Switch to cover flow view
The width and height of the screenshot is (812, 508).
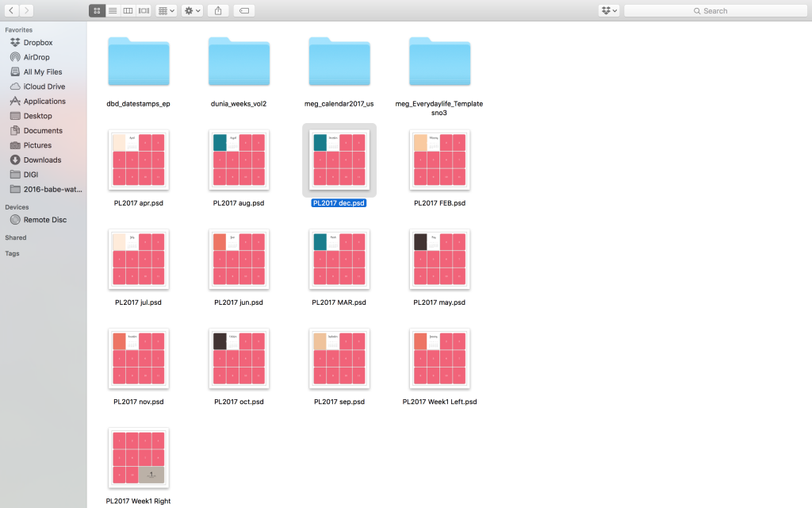tap(144, 10)
